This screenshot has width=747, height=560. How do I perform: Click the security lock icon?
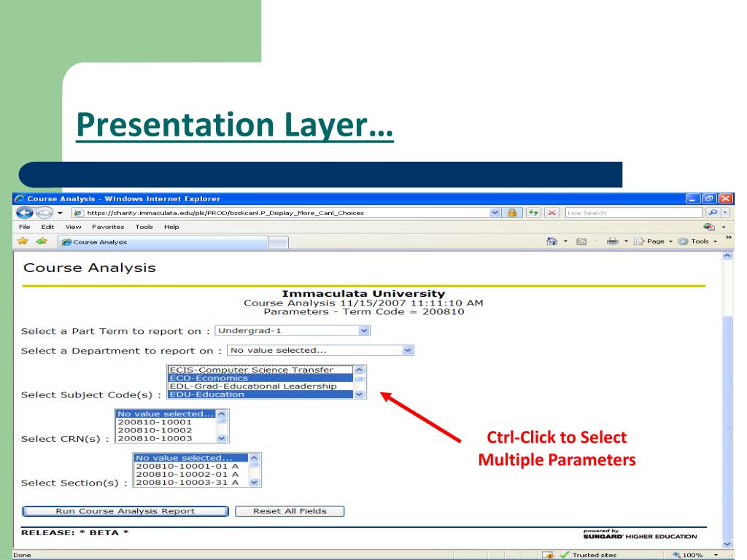(x=512, y=213)
